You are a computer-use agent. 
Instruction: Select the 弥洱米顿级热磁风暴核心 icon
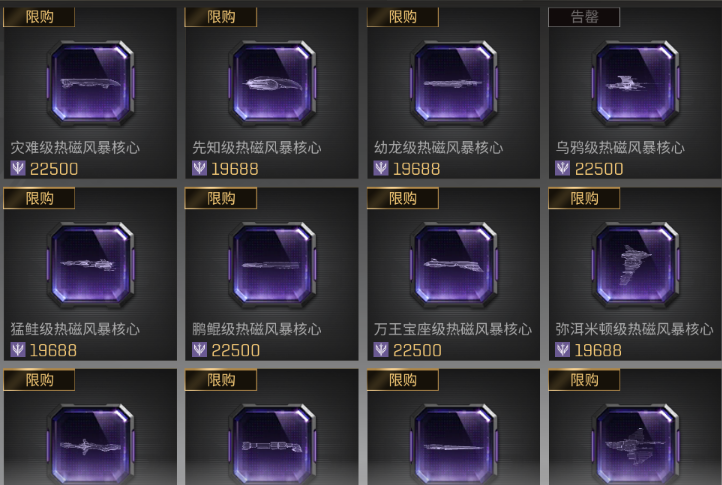(635, 265)
